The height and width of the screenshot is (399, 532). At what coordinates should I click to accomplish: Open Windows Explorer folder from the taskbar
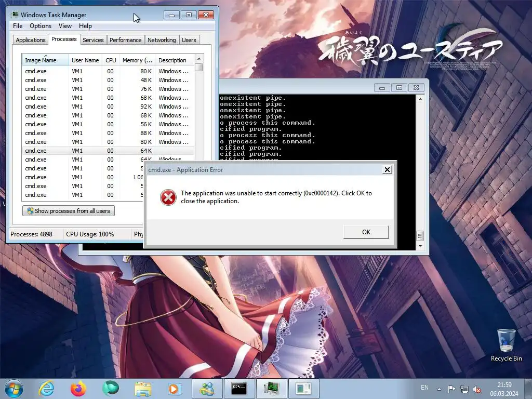point(143,389)
